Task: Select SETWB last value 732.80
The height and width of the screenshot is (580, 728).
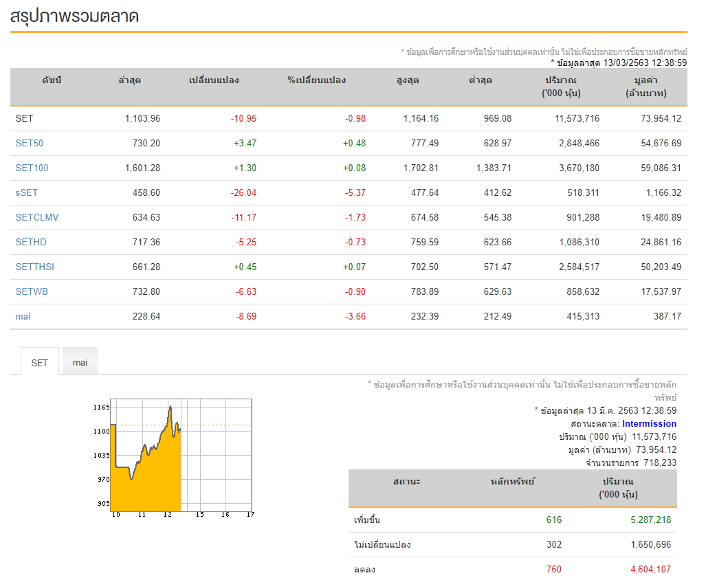Action: click(146, 291)
